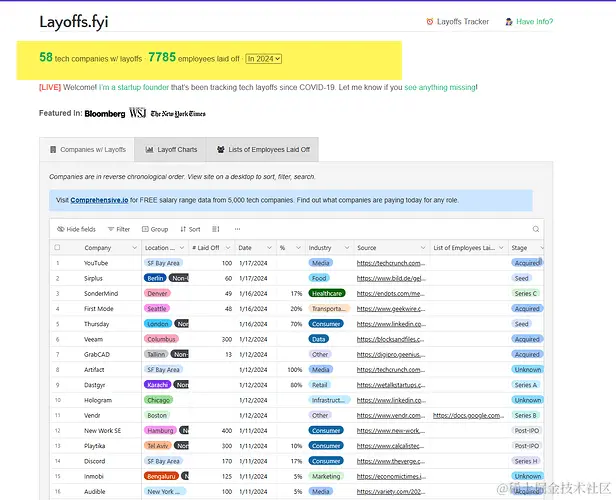Click the 400 laid off value for New Work SE
The width and height of the screenshot is (616, 500).
point(227,430)
